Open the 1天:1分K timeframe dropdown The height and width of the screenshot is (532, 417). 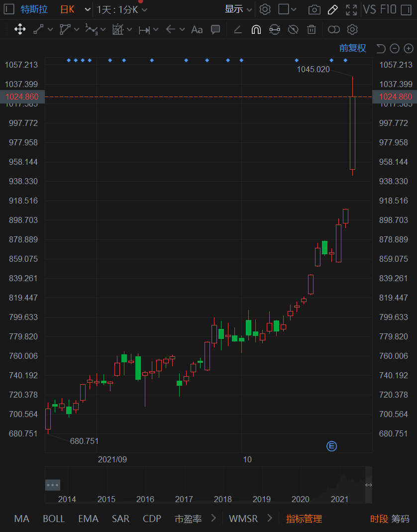122,9
